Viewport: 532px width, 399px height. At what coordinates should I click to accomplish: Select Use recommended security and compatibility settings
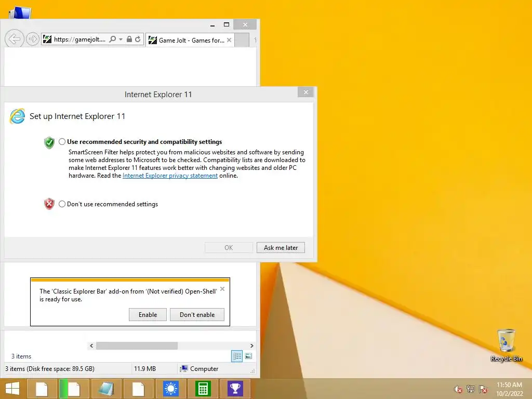pyautogui.click(x=62, y=142)
